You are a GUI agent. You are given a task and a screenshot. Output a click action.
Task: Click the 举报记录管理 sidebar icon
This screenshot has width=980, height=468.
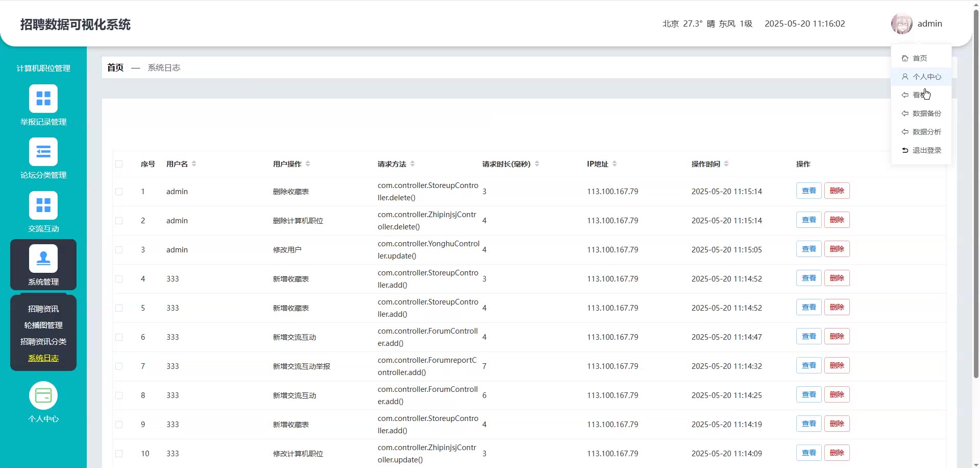43,99
